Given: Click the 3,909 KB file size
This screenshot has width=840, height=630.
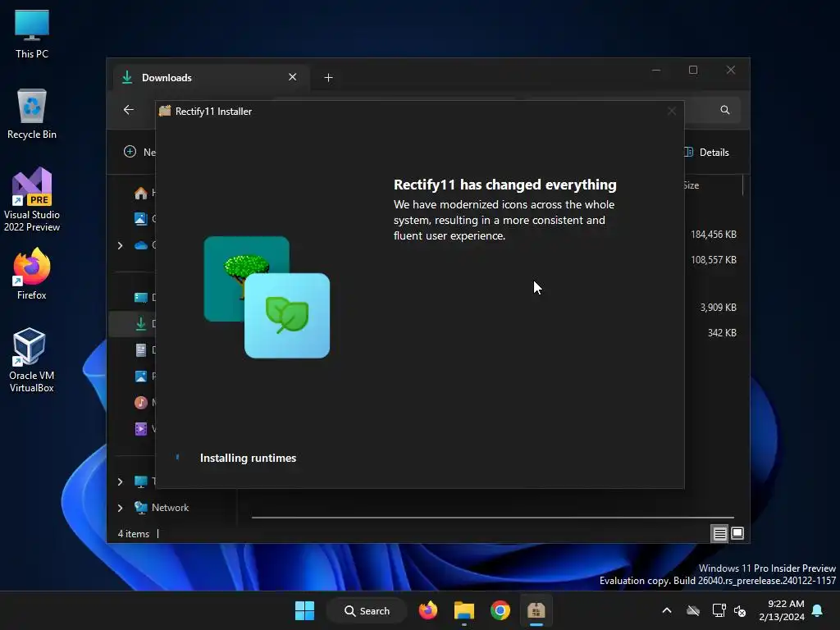Looking at the screenshot, I should (718, 308).
